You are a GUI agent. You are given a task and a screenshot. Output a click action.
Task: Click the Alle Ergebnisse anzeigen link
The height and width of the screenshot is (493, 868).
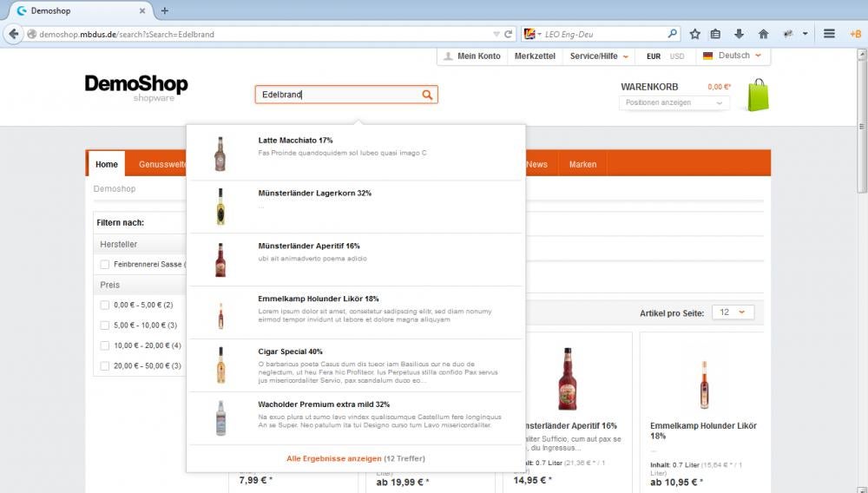coord(334,458)
